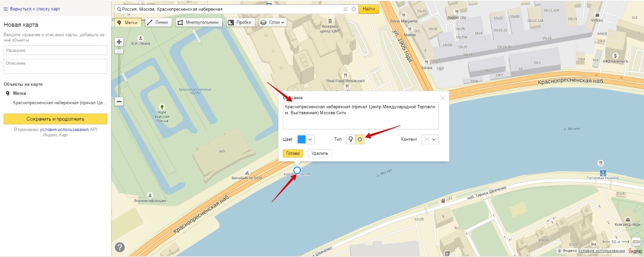Viewport: 644px width, 257px height.
Task: Click the Сохранить и продолжить button
Action: [55, 119]
